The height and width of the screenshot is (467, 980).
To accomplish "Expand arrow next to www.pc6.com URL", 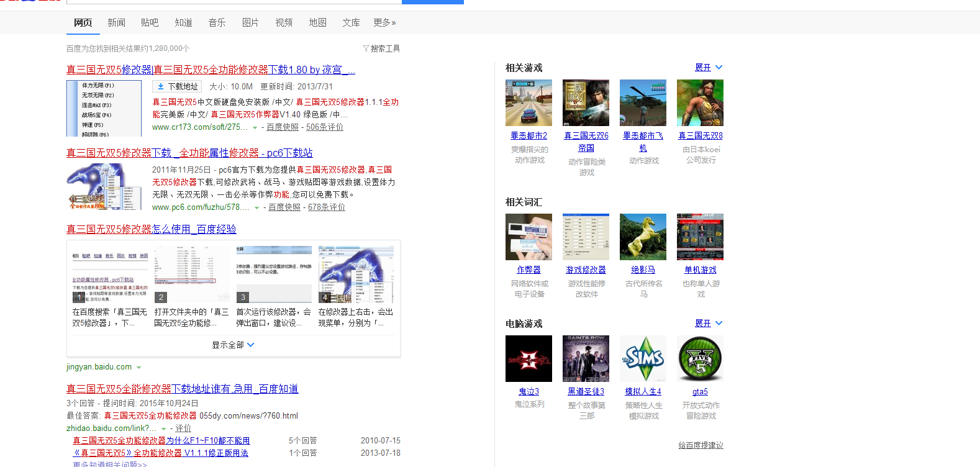I will tap(256, 207).
